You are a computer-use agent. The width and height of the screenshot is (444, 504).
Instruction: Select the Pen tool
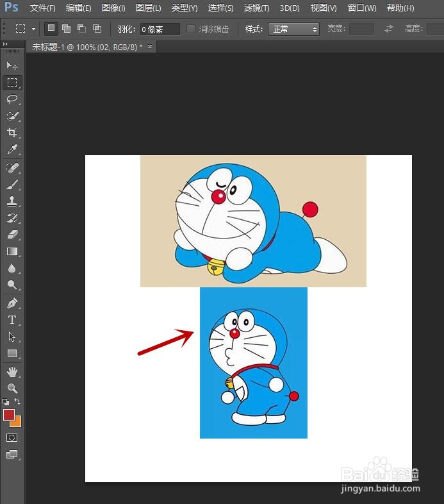coord(12,303)
